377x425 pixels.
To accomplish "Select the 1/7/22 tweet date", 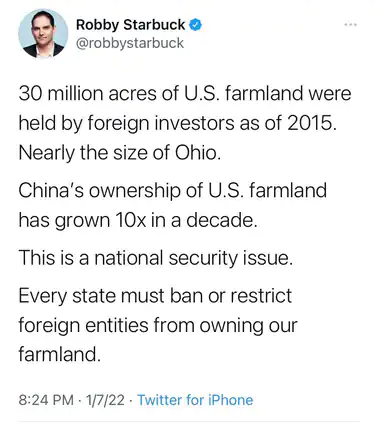I will pos(105,400).
